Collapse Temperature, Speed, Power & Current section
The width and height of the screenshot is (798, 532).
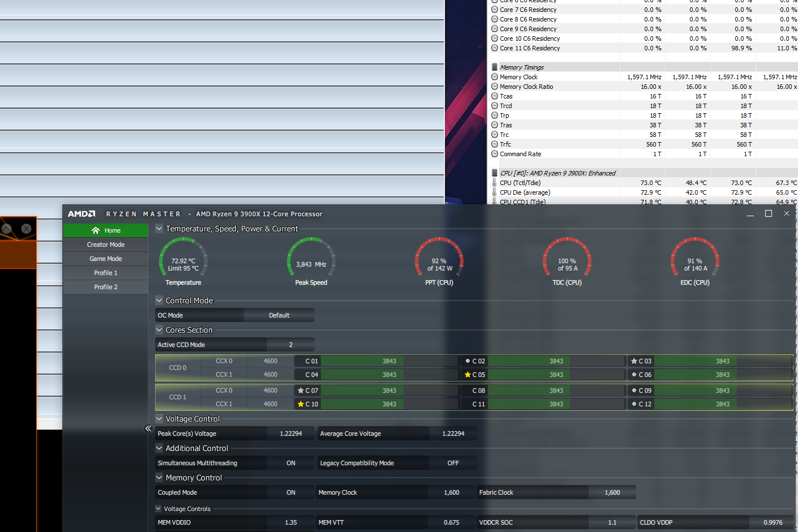(159, 229)
